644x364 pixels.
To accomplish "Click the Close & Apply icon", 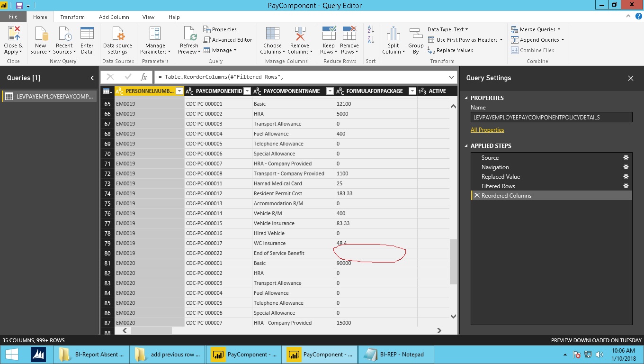I will 13,34.
